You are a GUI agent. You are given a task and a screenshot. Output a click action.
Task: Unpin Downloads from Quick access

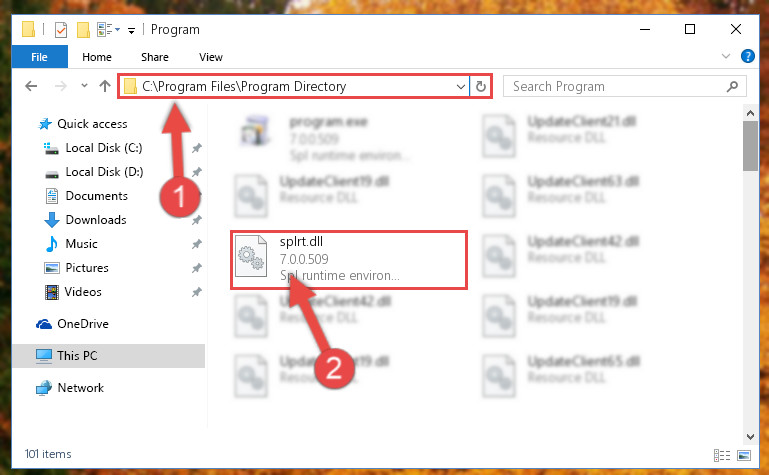pos(196,220)
